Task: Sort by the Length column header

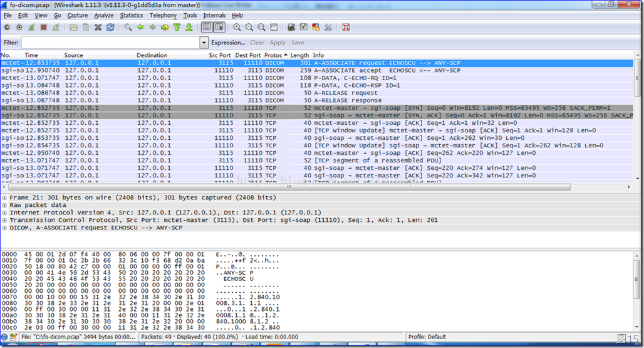Action: pos(300,55)
